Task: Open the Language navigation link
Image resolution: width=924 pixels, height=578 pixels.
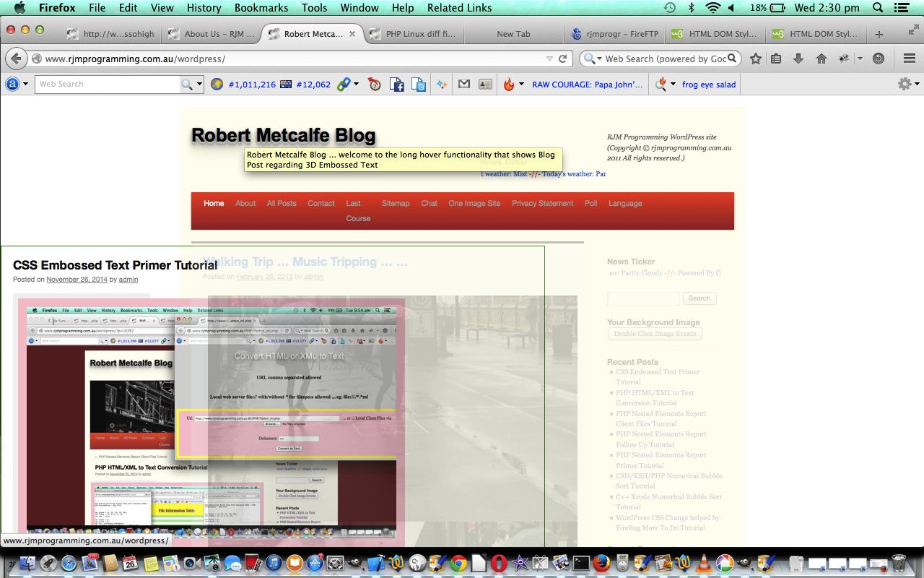Action: coord(625,203)
